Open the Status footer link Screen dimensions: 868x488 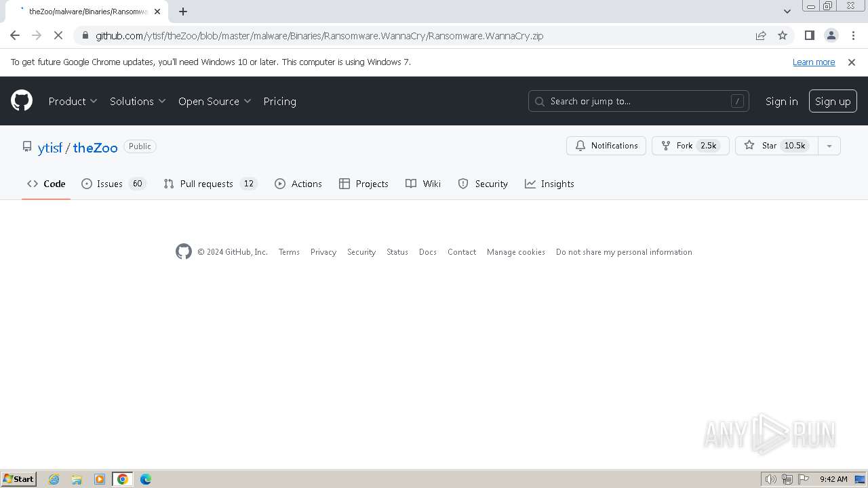coord(397,252)
